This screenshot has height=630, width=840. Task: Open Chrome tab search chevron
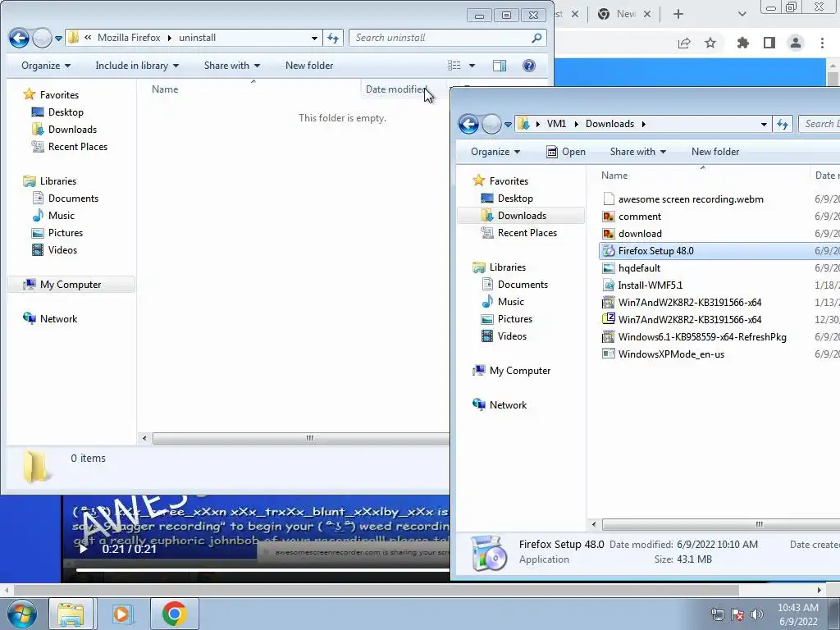coord(742,14)
